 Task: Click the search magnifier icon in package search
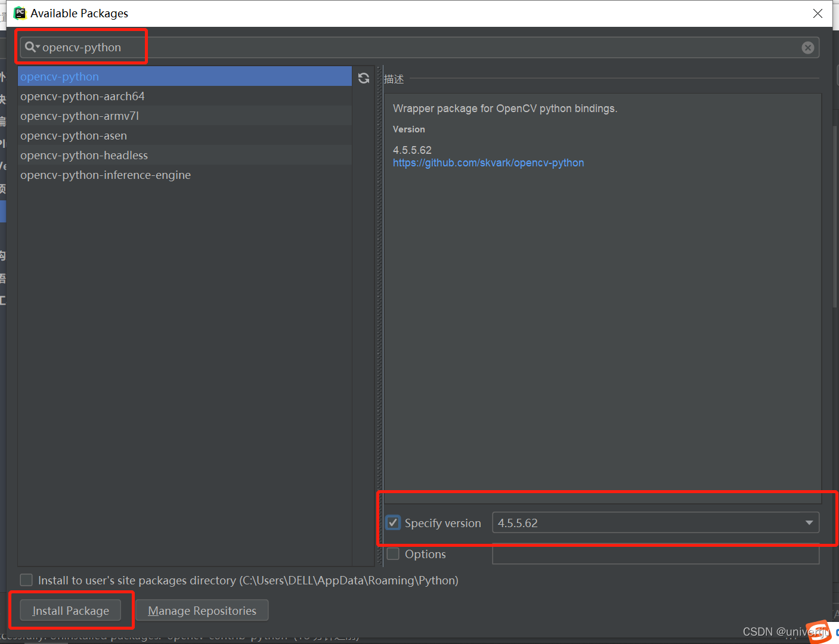[x=32, y=47]
